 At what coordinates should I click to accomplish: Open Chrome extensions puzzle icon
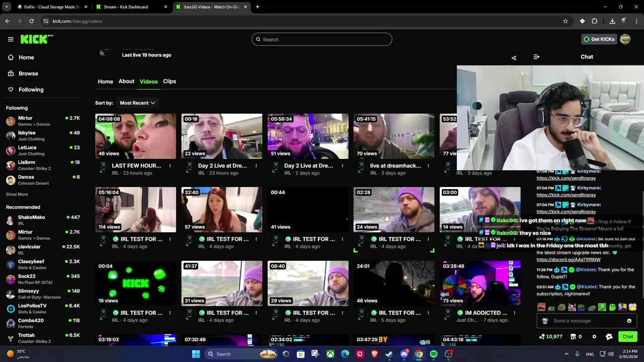point(595,21)
